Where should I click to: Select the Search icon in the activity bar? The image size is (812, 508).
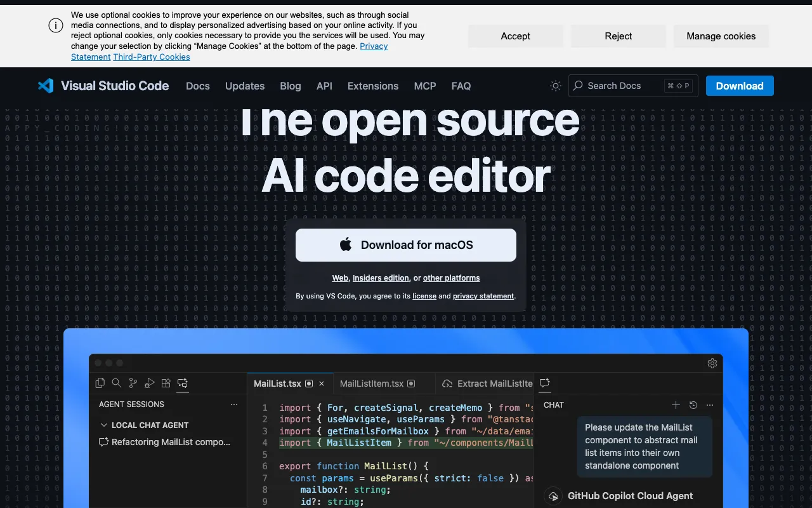point(117,383)
